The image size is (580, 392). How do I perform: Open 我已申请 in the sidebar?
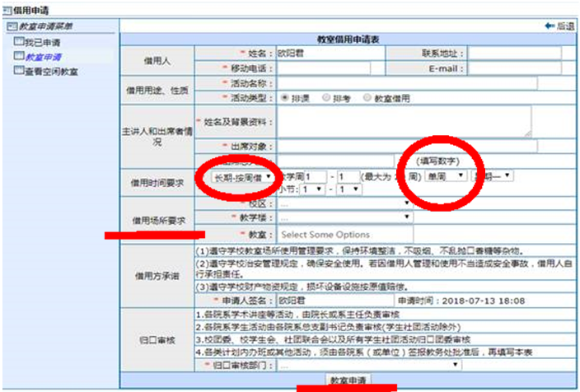(41, 42)
